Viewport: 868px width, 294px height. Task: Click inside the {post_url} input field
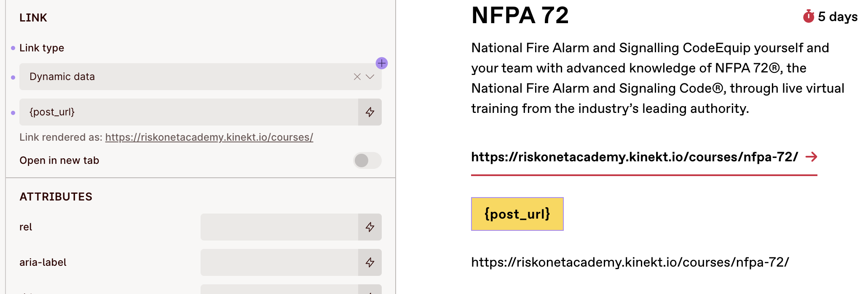(x=189, y=112)
